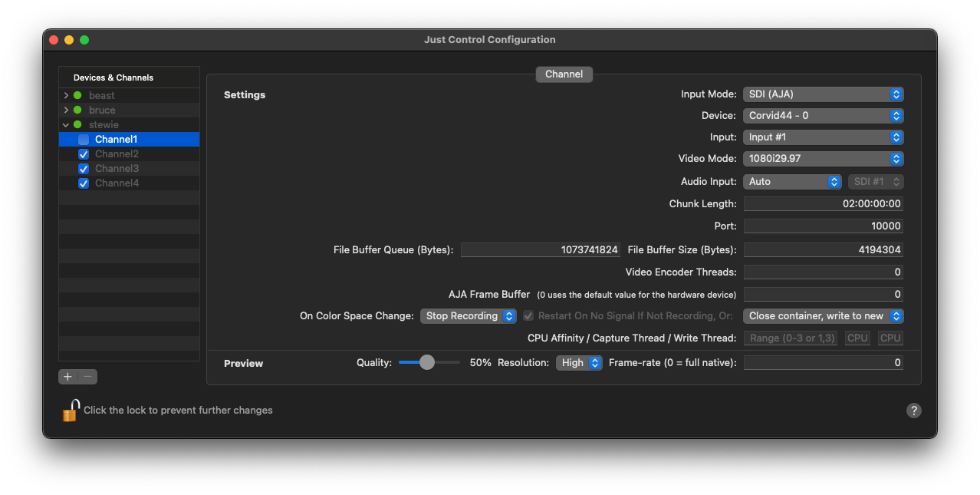The width and height of the screenshot is (980, 495).
Task: Adjust the preview Quality slider knob
Action: (x=427, y=362)
